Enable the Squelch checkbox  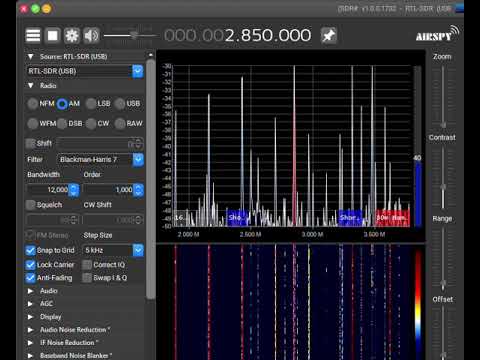(x=30, y=205)
